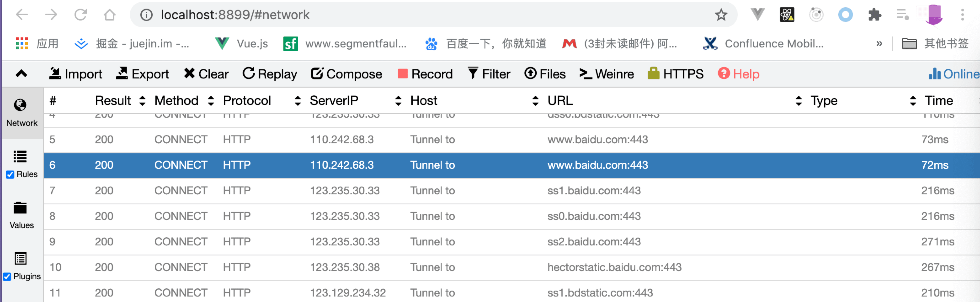The height and width of the screenshot is (302, 980).
Task: Click the red Record button
Action: 425,74
